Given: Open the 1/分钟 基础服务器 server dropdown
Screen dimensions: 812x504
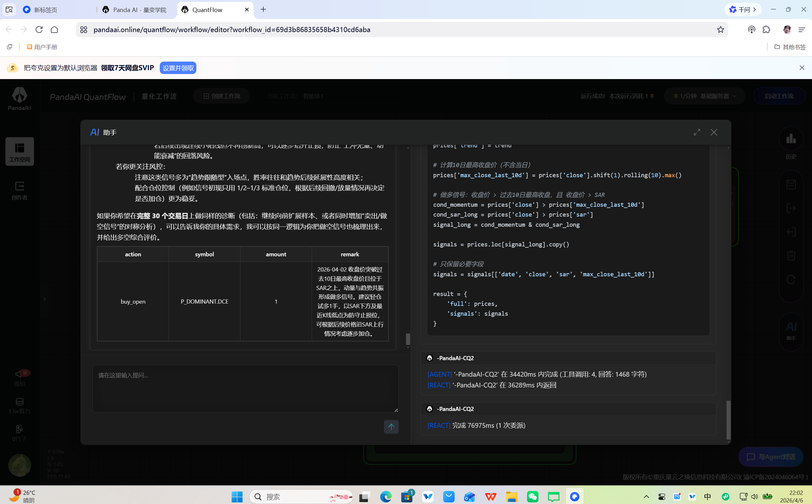Looking at the screenshot, I should [704, 96].
